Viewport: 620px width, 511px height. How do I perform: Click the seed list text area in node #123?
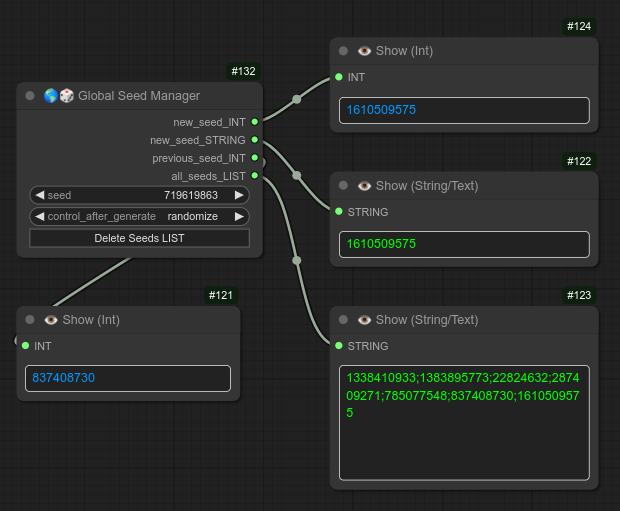click(x=464, y=422)
